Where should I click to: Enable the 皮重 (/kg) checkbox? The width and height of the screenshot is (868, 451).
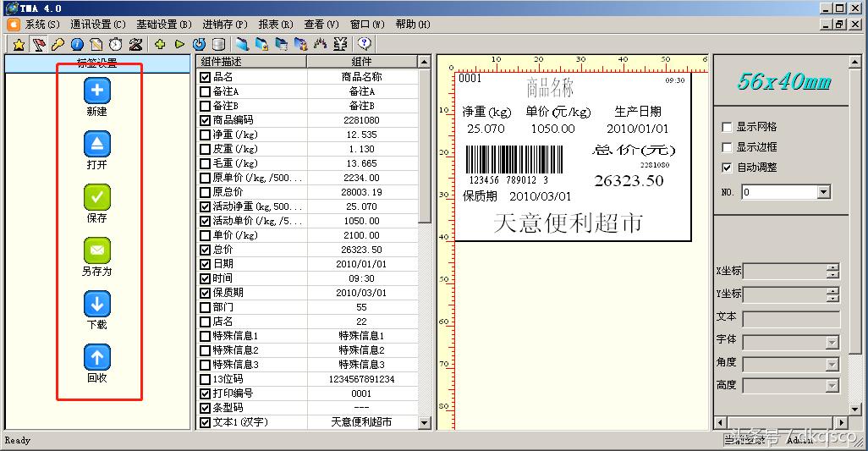[x=206, y=149]
